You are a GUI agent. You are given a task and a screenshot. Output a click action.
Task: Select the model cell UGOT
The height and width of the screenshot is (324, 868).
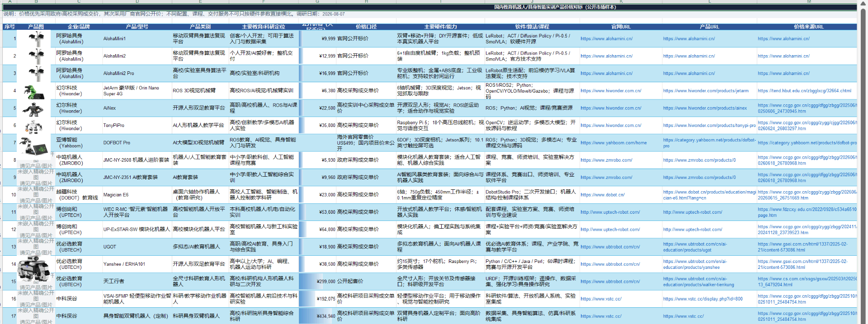137,247
